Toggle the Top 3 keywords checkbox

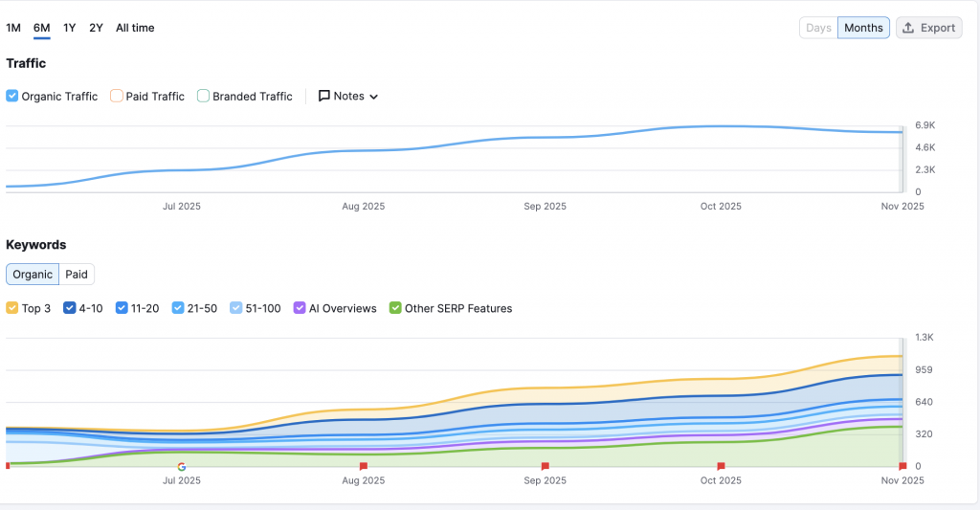[x=12, y=308]
